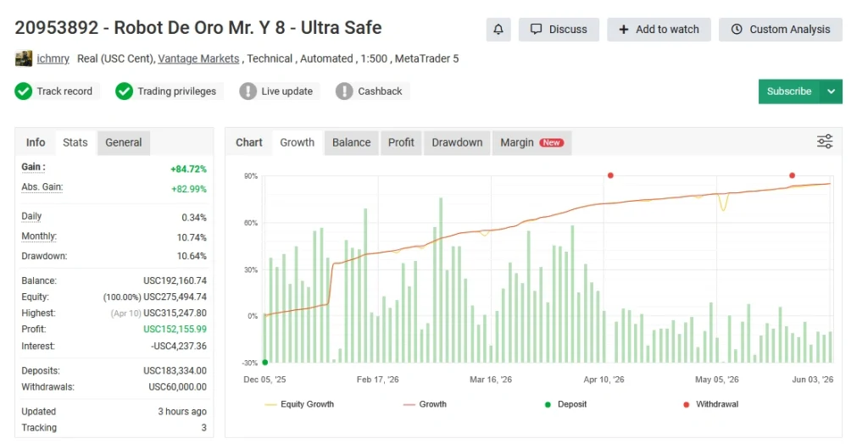Image resolution: width=868 pixels, height=444 pixels.
Task: Click the Balance USC192,160.74 value
Action: pos(175,280)
